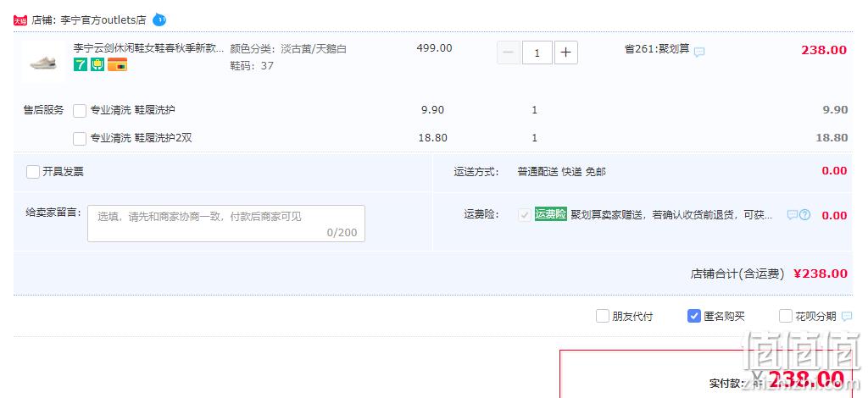The image size is (868, 398).
Task: Open the product title 李宁云剑休闲鞋女鞋
Action: (x=149, y=48)
